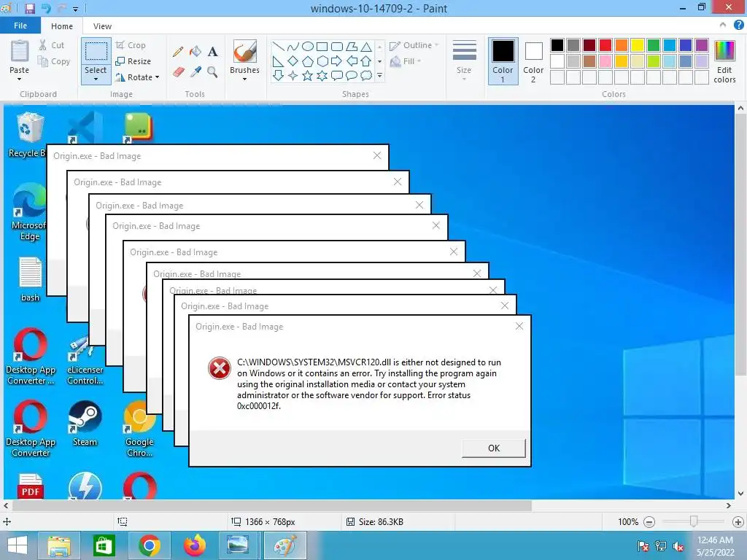Screen dimensions: 747x560
Task: Click the zoom in plus button
Action: pyautogui.click(x=738, y=522)
